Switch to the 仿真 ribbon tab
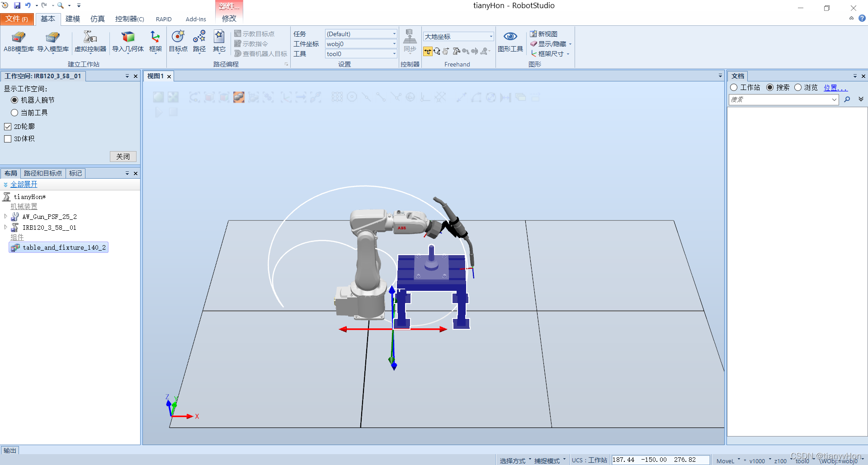The height and width of the screenshot is (465, 868). 98,19
